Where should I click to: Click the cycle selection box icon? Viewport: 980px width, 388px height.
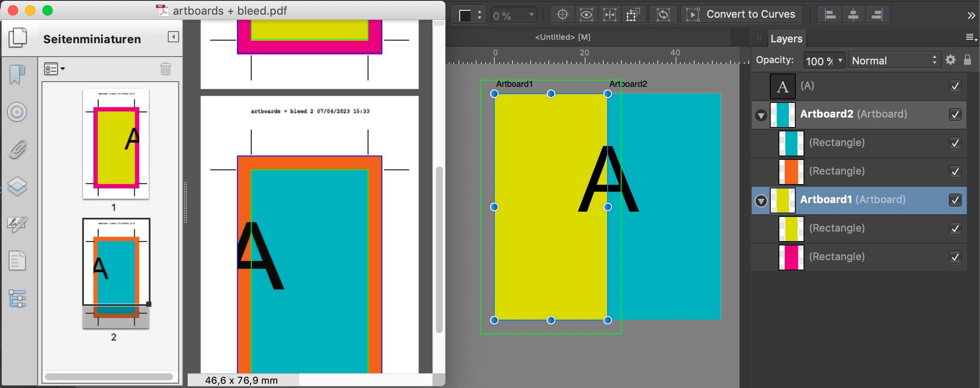pyautogui.click(x=663, y=15)
